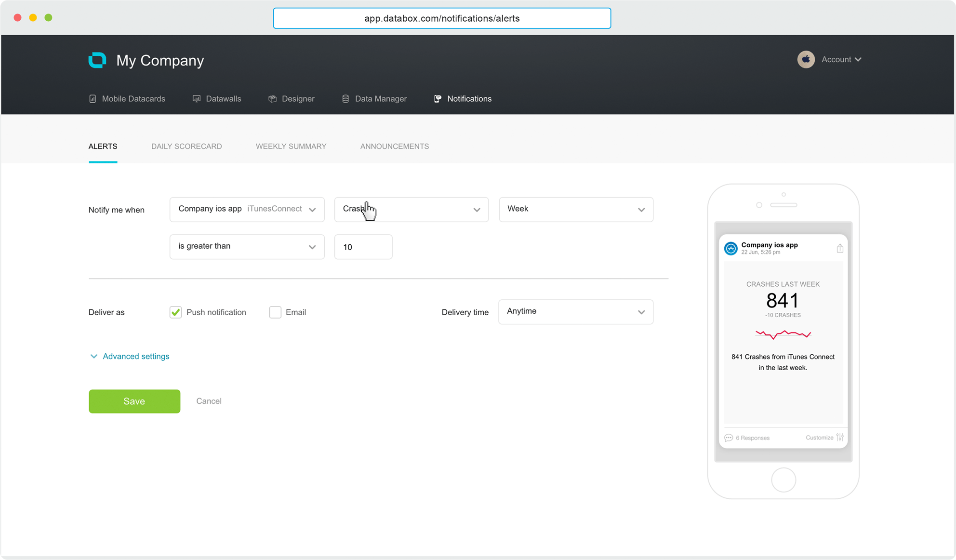Click the Databox logo icon
The image size is (956, 560).
pyautogui.click(x=97, y=60)
